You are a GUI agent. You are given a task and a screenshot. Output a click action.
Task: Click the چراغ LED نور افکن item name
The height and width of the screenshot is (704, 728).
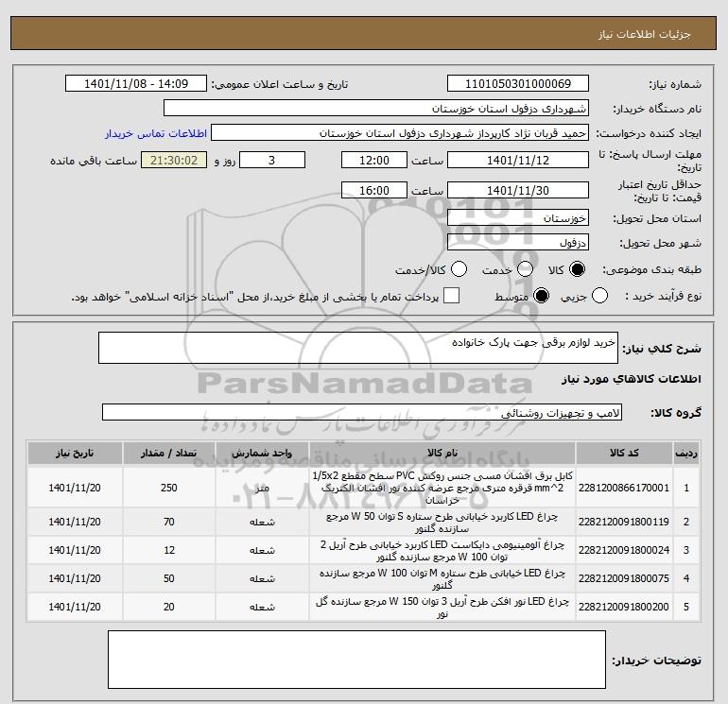coord(442,607)
